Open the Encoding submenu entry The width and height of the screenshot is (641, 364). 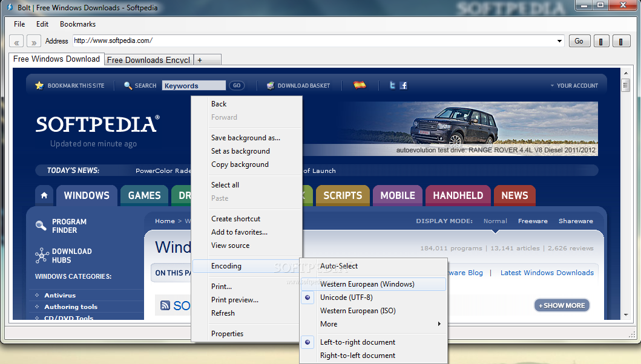pyautogui.click(x=246, y=266)
